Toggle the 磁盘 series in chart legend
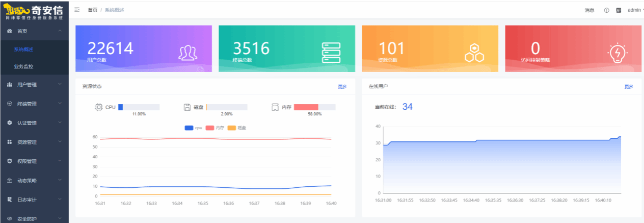This screenshot has height=223, width=644. point(236,128)
